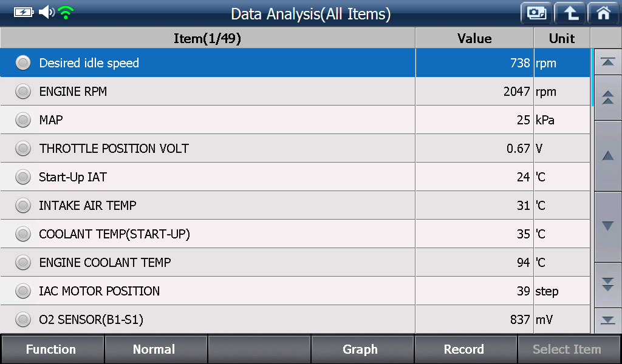Move down one item with single down arrow
Image resolution: width=622 pixels, height=364 pixels.
click(607, 226)
